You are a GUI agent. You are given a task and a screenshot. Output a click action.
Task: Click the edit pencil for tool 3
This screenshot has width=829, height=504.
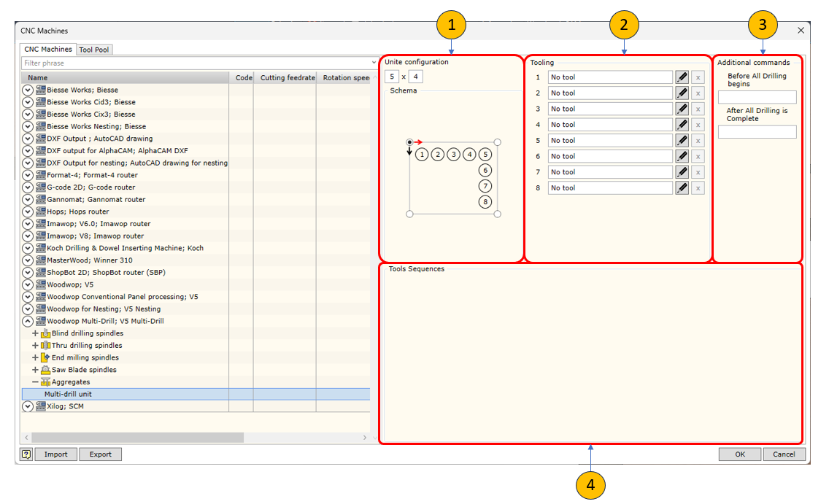coord(682,109)
